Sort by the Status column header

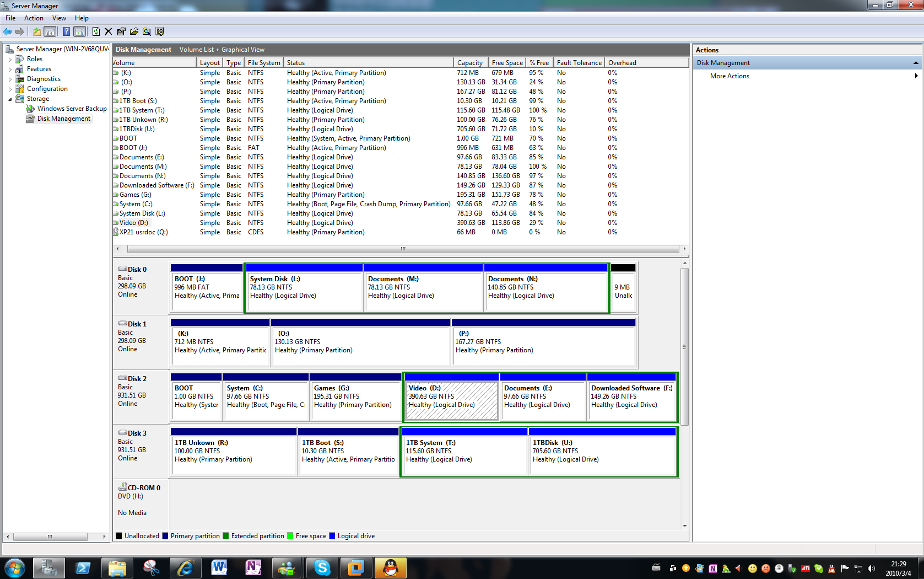coord(368,63)
